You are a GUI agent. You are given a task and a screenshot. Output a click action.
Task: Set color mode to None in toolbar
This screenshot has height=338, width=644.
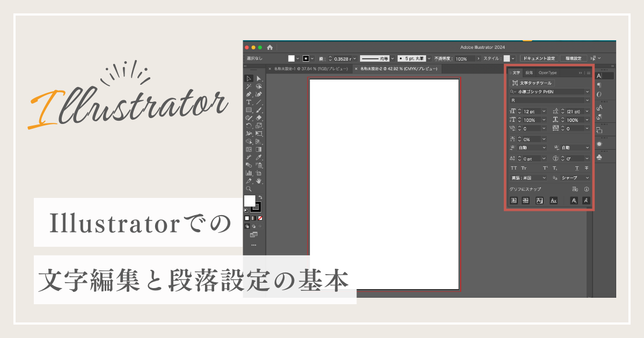[x=260, y=218]
